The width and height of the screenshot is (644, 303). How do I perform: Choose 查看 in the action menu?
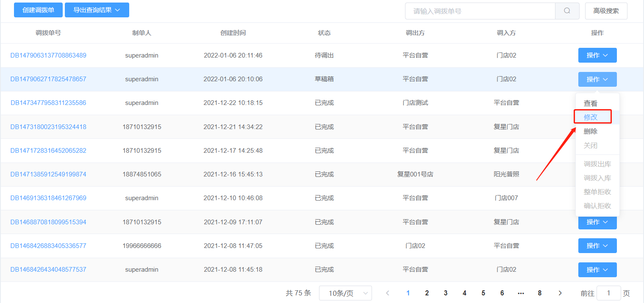click(x=597, y=103)
